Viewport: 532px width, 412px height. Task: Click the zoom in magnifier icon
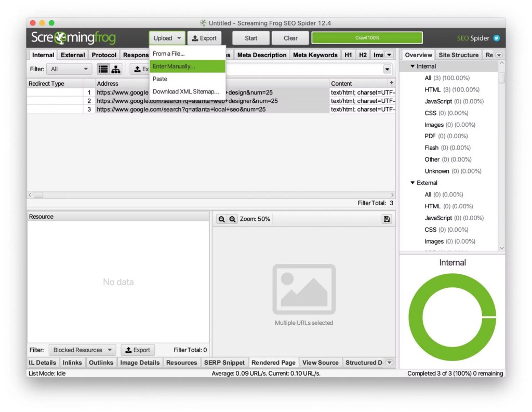tap(232, 219)
